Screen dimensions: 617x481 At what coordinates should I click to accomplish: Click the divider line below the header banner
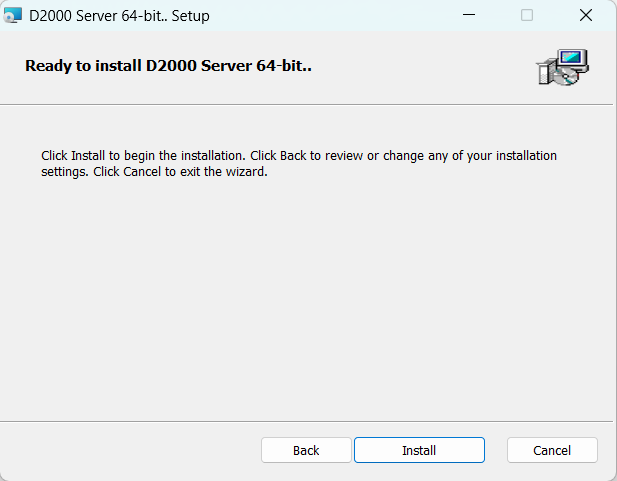click(308, 104)
